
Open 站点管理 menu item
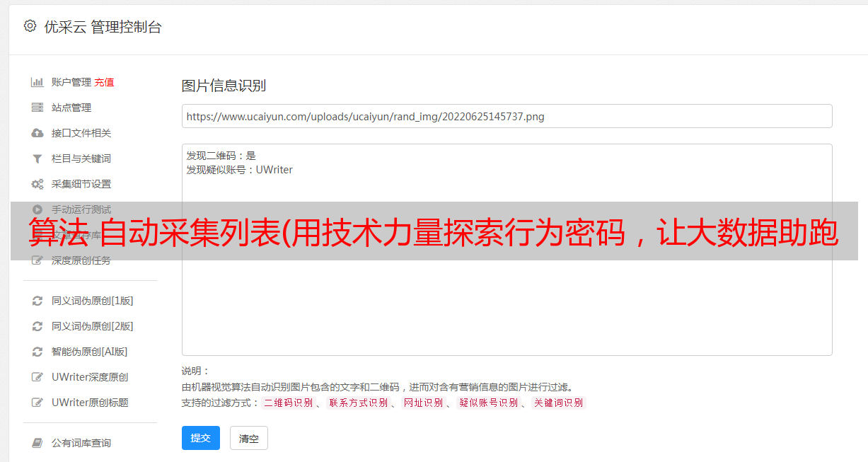coord(71,108)
